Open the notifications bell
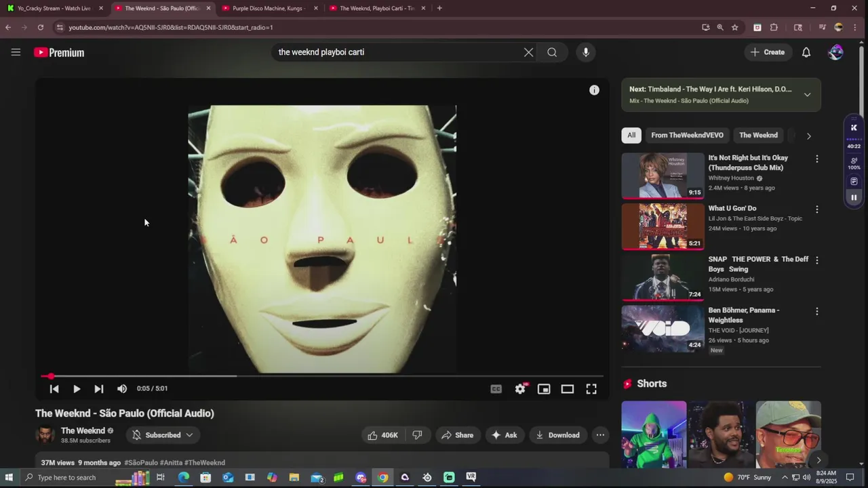 click(x=806, y=52)
